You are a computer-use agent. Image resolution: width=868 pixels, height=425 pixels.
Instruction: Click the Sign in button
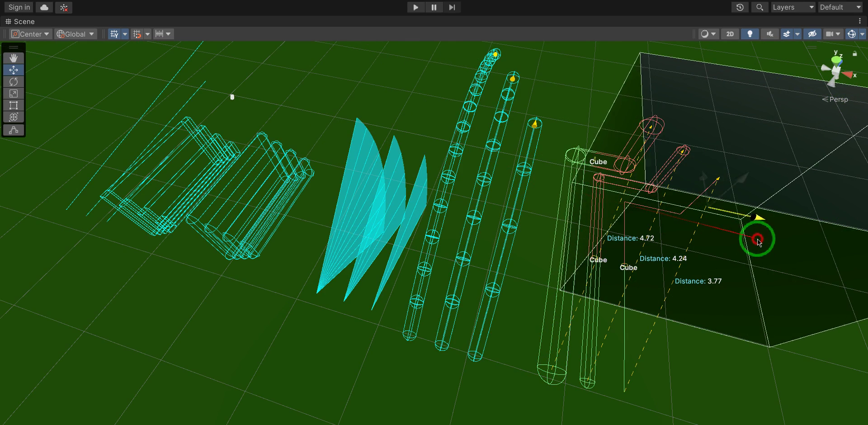coord(19,7)
